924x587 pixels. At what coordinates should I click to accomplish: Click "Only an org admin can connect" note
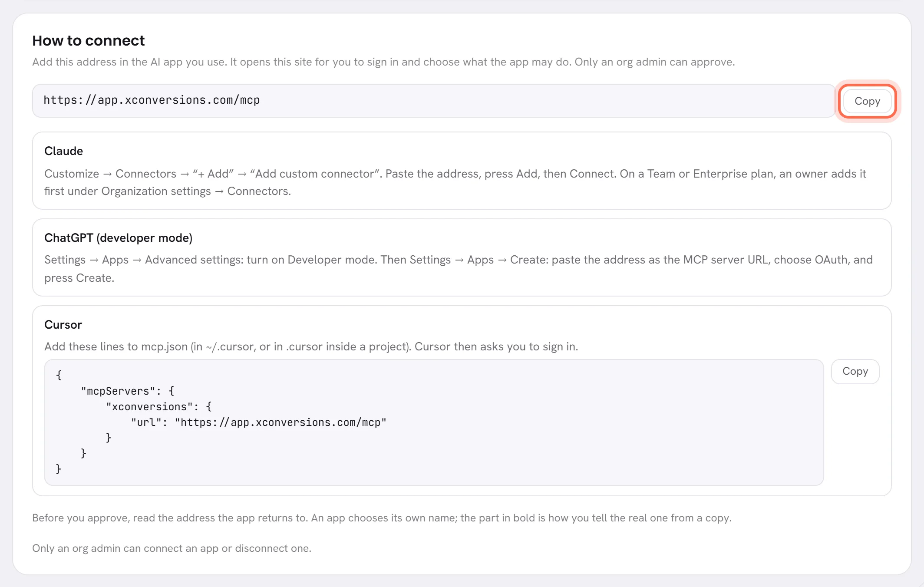pyautogui.click(x=172, y=548)
